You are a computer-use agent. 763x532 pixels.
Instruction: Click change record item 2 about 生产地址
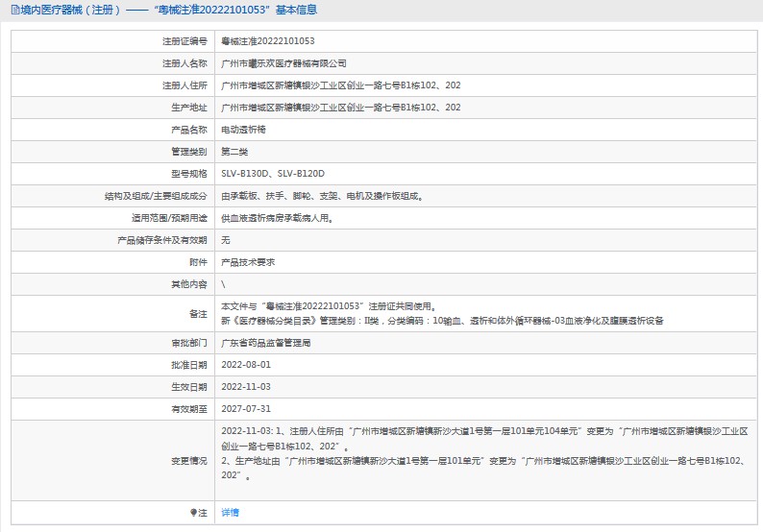click(x=484, y=469)
